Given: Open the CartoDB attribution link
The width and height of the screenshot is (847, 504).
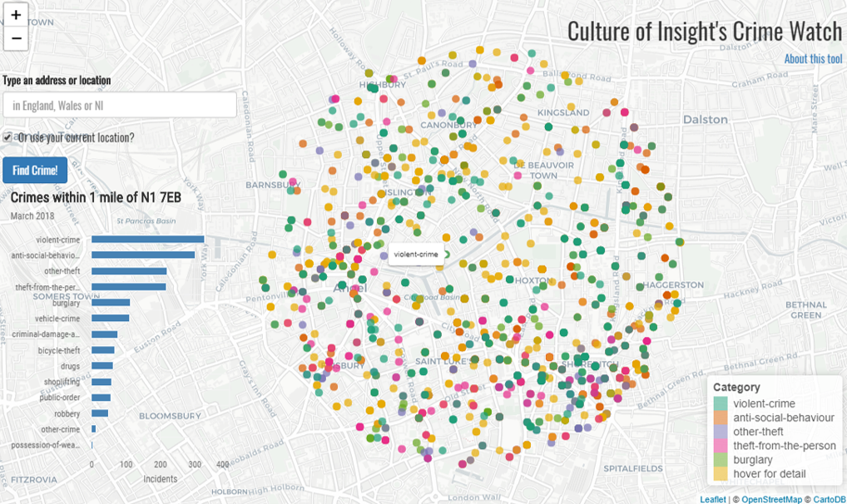Looking at the screenshot, I should click(x=828, y=499).
